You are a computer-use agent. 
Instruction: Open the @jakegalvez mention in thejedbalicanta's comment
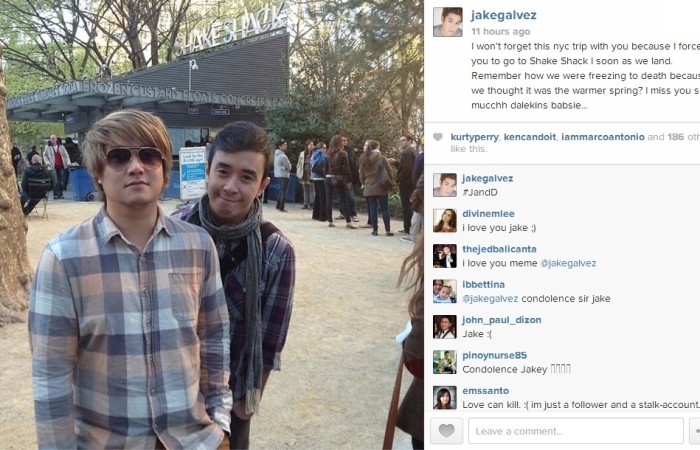(568, 263)
